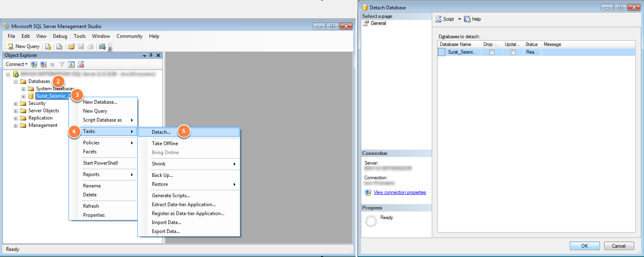The image size is (644, 257).
Task: Toggle Object Explorer auto-hide pin
Action: click(x=151, y=55)
